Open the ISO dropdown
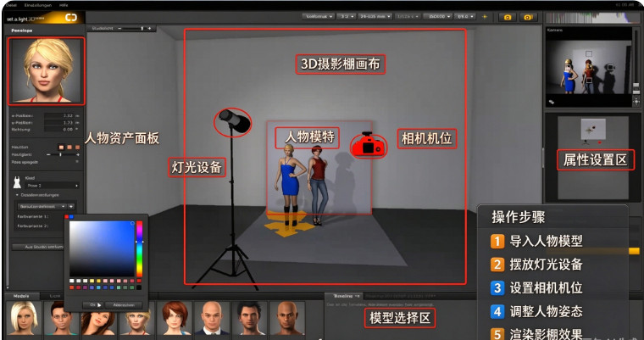The width and height of the screenshot is (644, 340). 438,17
